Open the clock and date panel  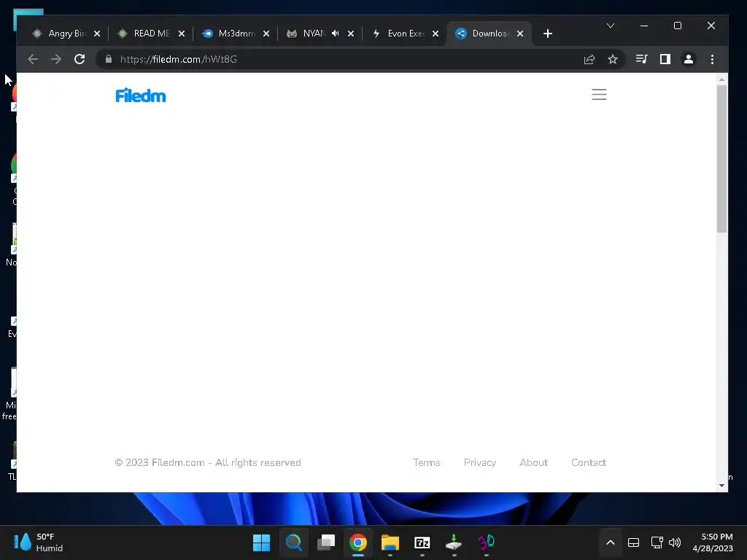[713, 542]
